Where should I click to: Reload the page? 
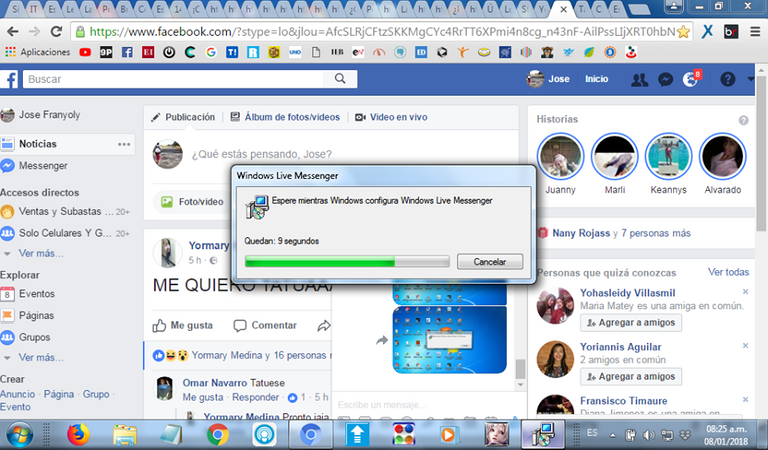[56, 32]
